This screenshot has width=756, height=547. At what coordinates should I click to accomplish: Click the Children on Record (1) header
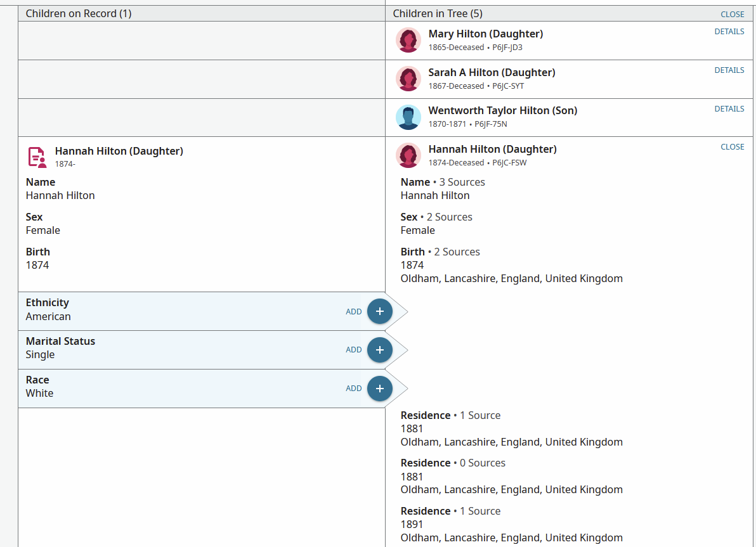(79, 13)
